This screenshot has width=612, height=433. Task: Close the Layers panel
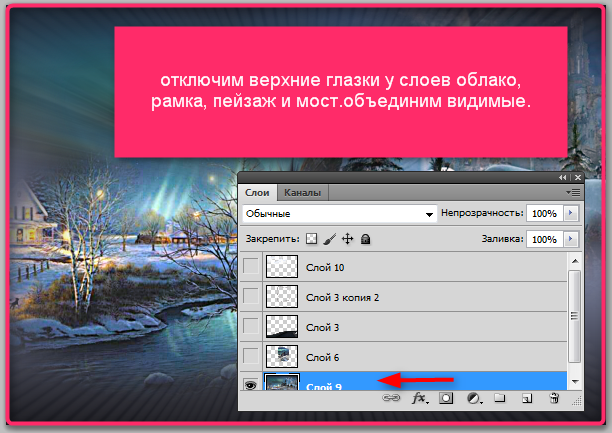pos(578,178)
